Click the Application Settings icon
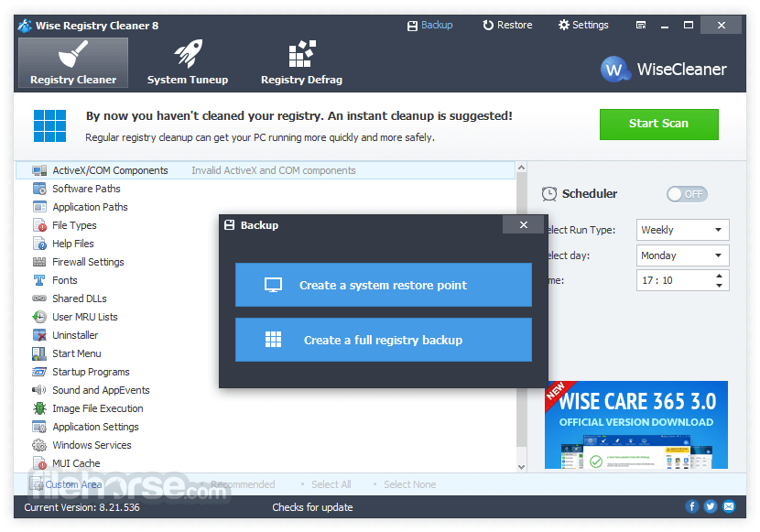Viewport: 760px width, 532px height. 39,427
